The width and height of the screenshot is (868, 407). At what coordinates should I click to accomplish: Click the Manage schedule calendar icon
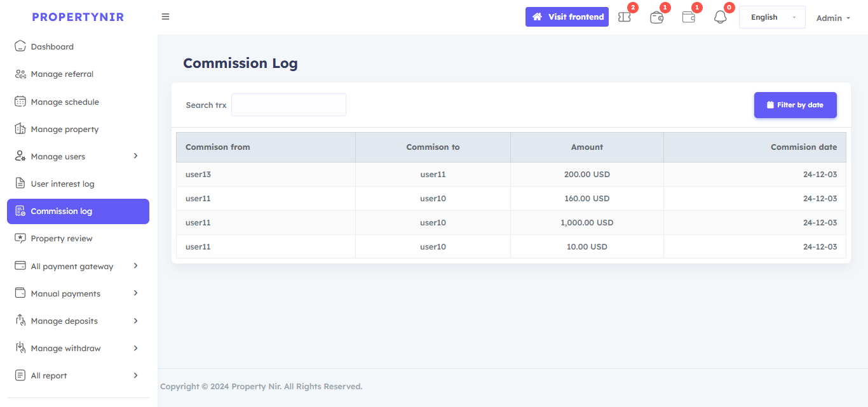(20, 102)
